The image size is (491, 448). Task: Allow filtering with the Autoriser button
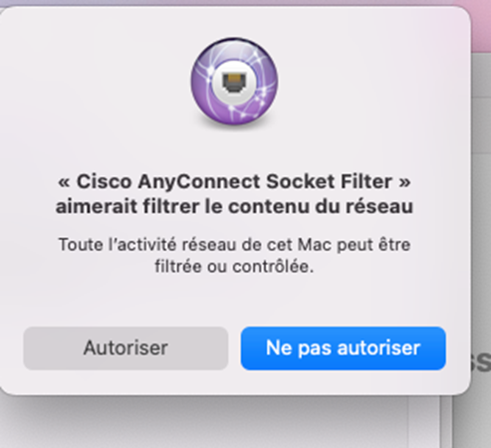pos(125,348)
